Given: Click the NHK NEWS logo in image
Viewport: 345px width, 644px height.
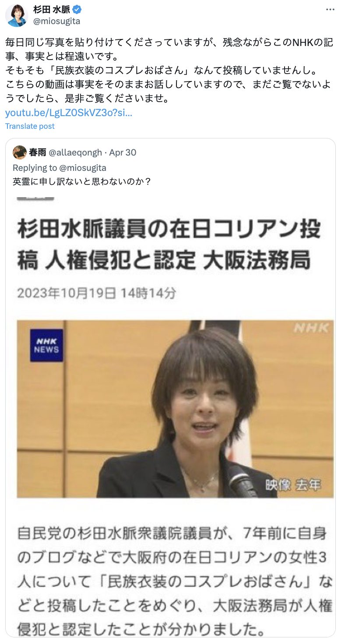Looking at the screenshot, I should (46, 346).
